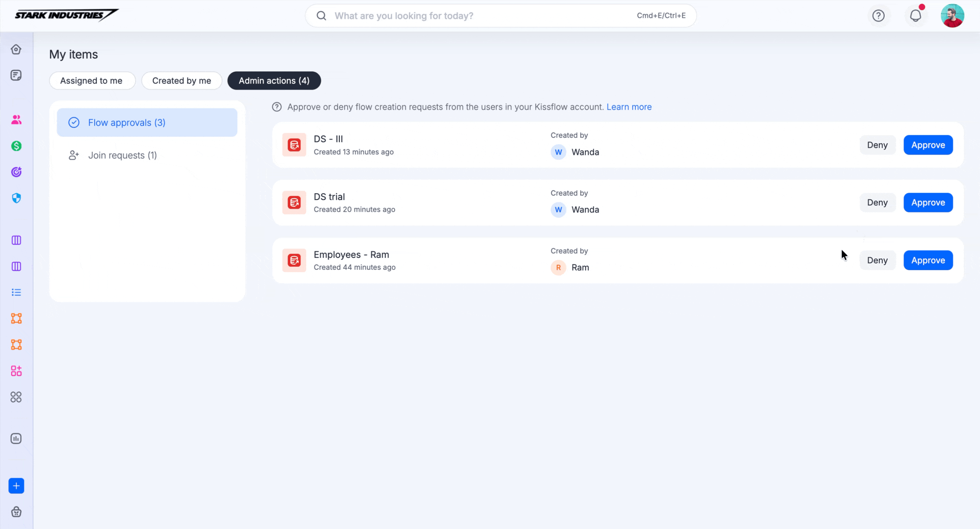Click the purple target goal icon
The height and width of the screenshot is (529, 980).
click(16, 172)
